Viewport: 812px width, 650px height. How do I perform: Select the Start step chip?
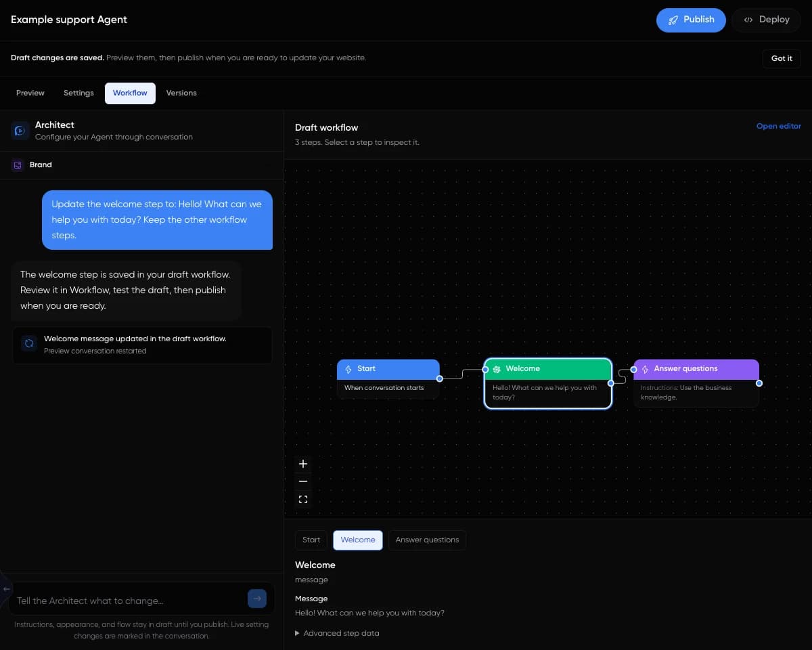tap(311, 540)
